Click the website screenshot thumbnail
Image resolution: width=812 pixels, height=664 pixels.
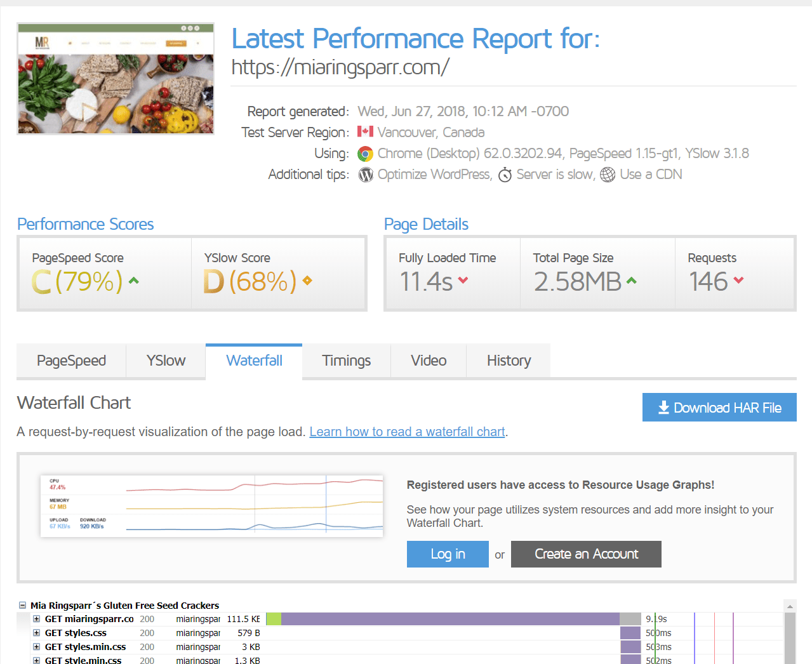point(116,79)
